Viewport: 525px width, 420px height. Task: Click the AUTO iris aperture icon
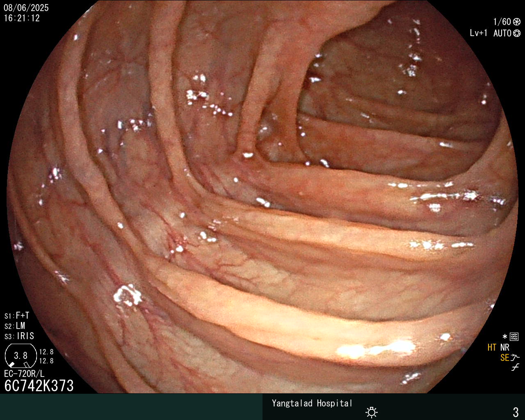point(517,33)
